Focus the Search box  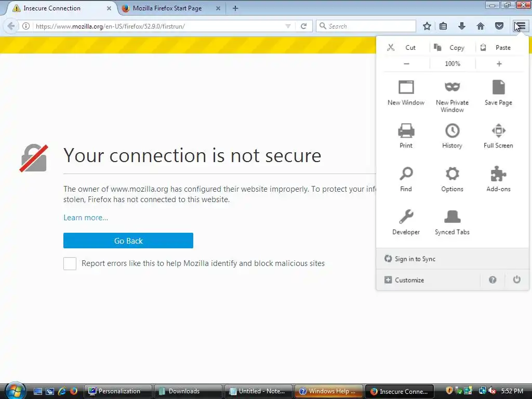(366, 26)
